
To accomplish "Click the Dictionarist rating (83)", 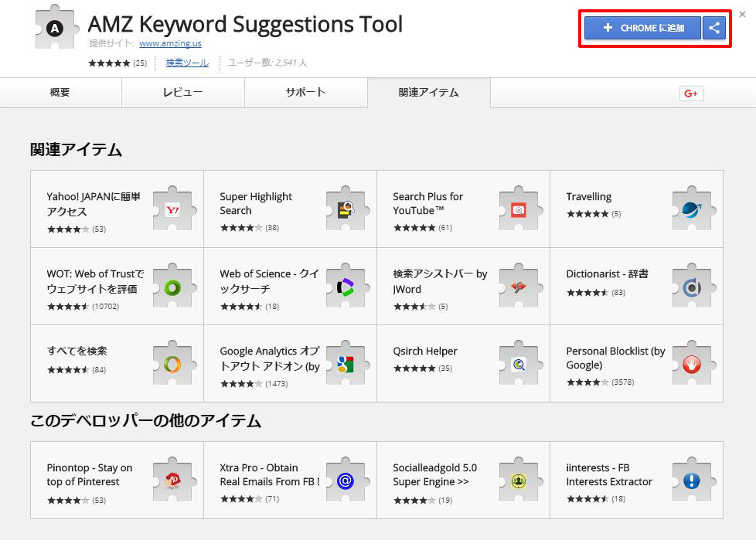I will 596,292.
